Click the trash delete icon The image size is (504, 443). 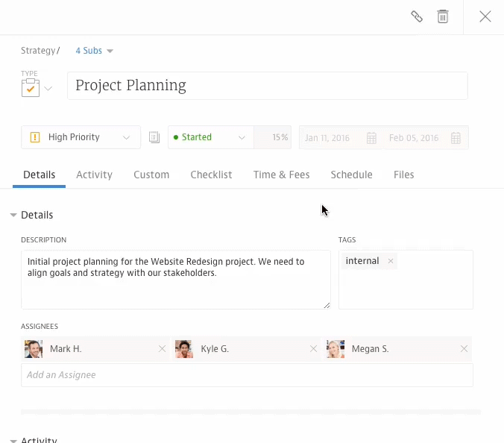click(x=443, y=16)
